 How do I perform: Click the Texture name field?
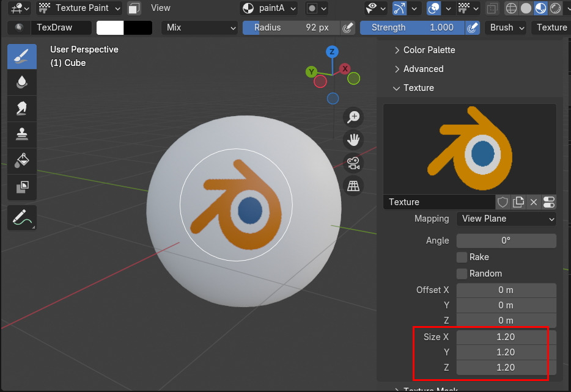coord(439,202)
